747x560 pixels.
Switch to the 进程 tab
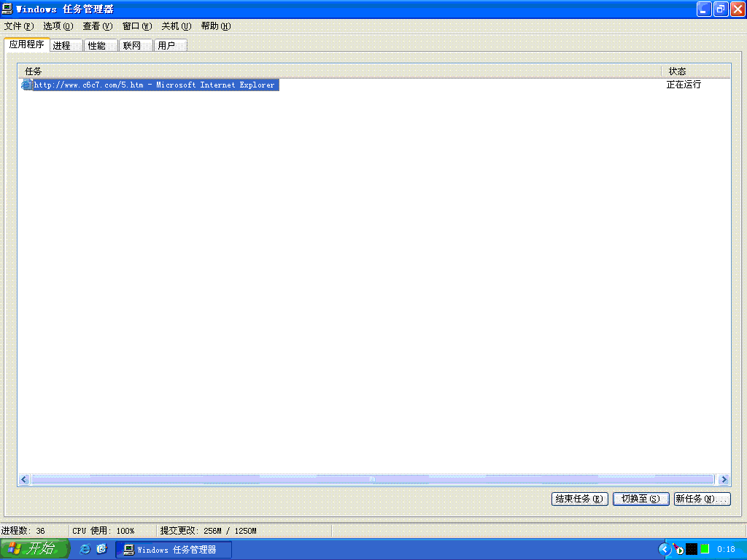tap(66, 46)
